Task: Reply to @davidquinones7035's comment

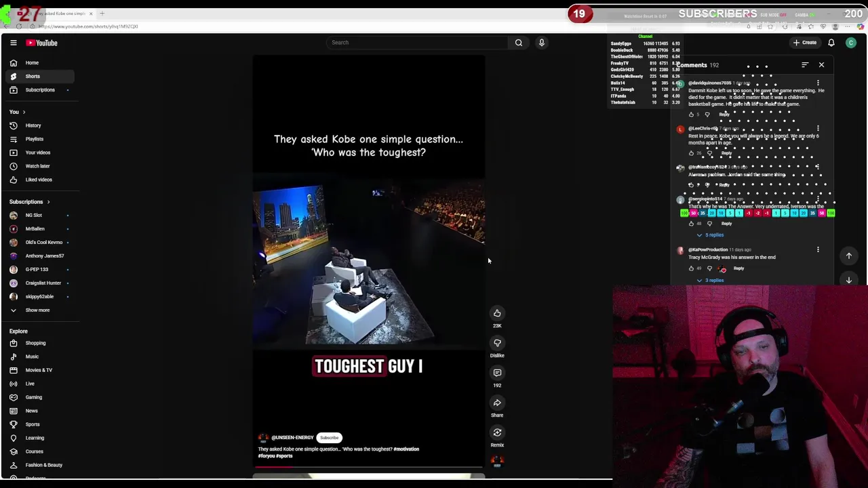Action: 724,114
